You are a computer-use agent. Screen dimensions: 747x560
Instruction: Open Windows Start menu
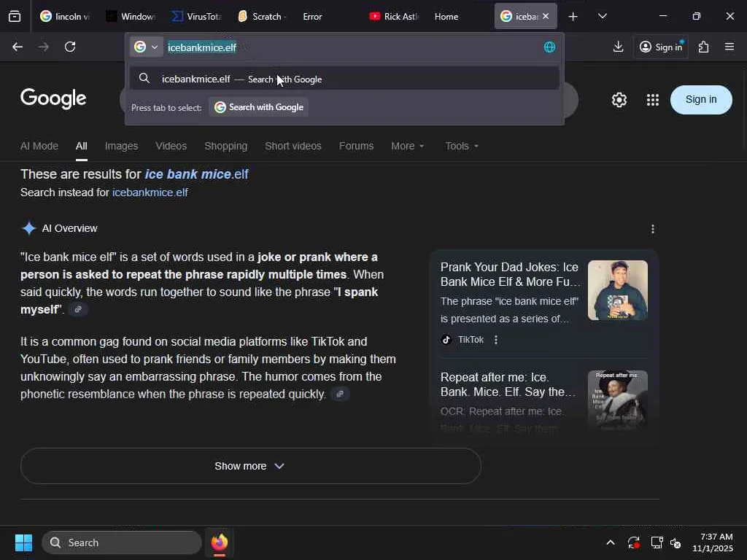pyautogui.click(x=23, y=542)
